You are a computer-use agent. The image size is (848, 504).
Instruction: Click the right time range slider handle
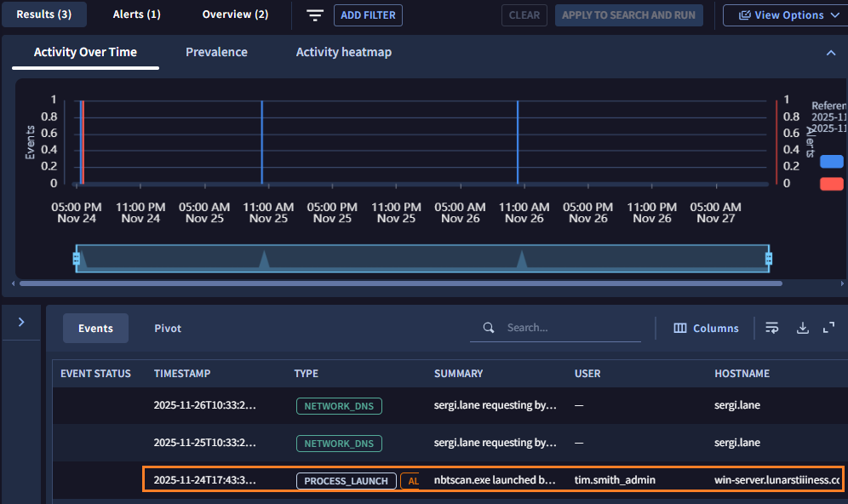(x=768, y=258)
